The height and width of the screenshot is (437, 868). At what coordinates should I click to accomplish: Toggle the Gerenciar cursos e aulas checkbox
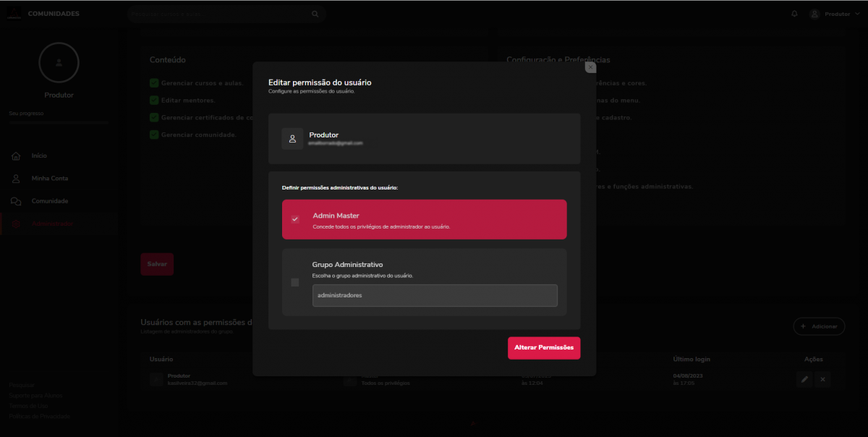pyautogui.click(x=154, y=83)
